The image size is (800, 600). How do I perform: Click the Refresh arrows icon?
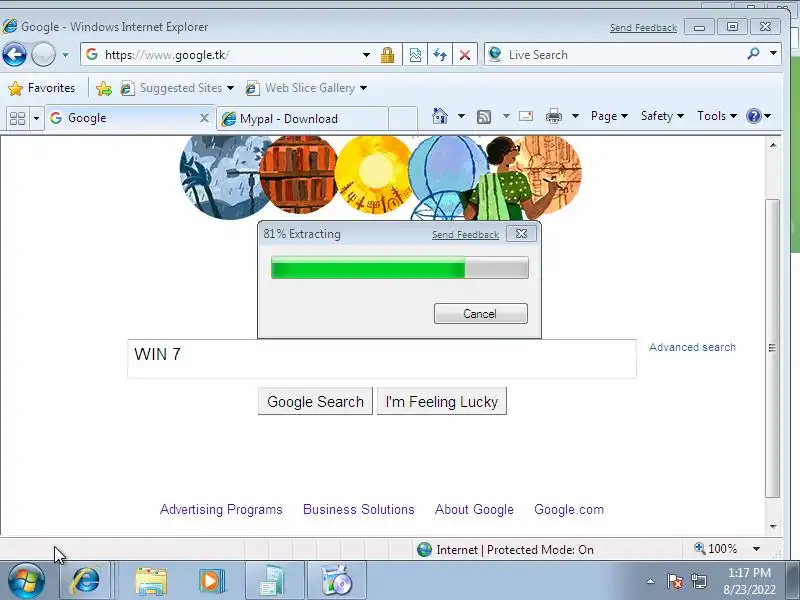(x=440, y=55)
